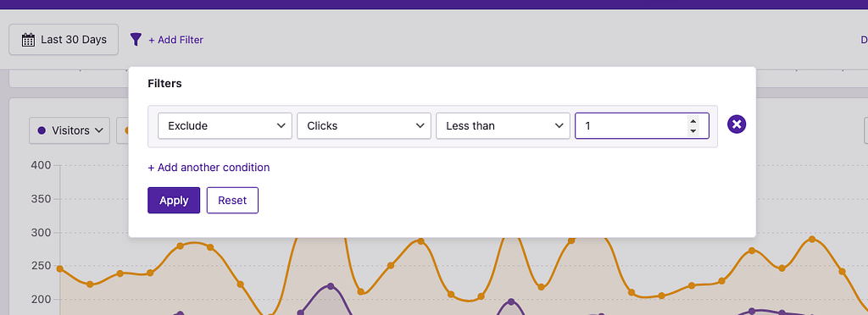Open the orange metric selector next to Visitors

click(x=122, y=130)
